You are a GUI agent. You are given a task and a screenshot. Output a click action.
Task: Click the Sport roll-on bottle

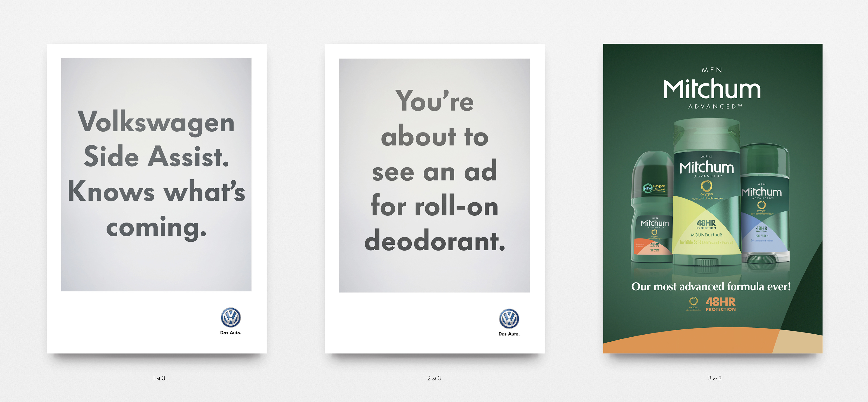pyautogui.click(x=652, y=207)
